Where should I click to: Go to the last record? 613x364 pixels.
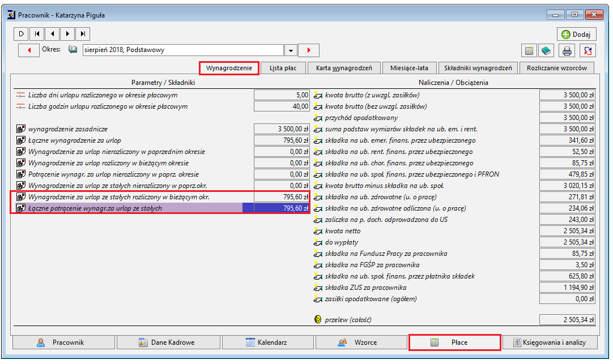[x=83, y=33]
